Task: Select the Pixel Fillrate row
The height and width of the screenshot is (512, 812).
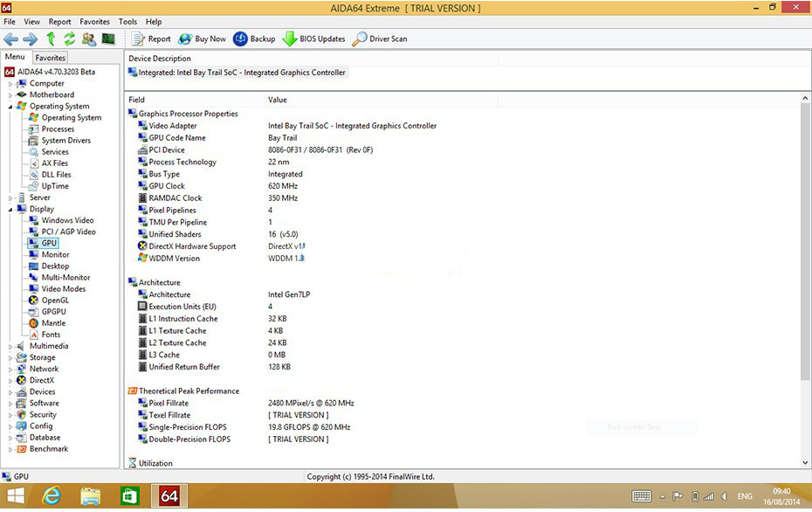Action: [246, 403]
